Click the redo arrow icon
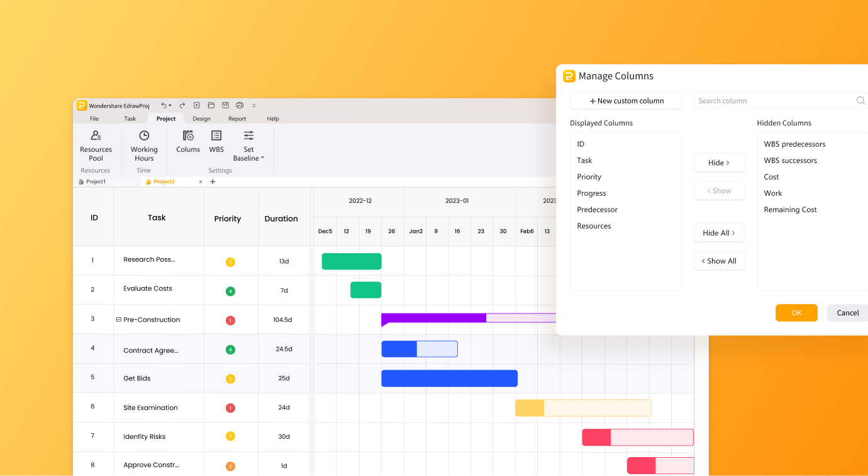The height and width of the screenshot is (476, 868). 182,105
